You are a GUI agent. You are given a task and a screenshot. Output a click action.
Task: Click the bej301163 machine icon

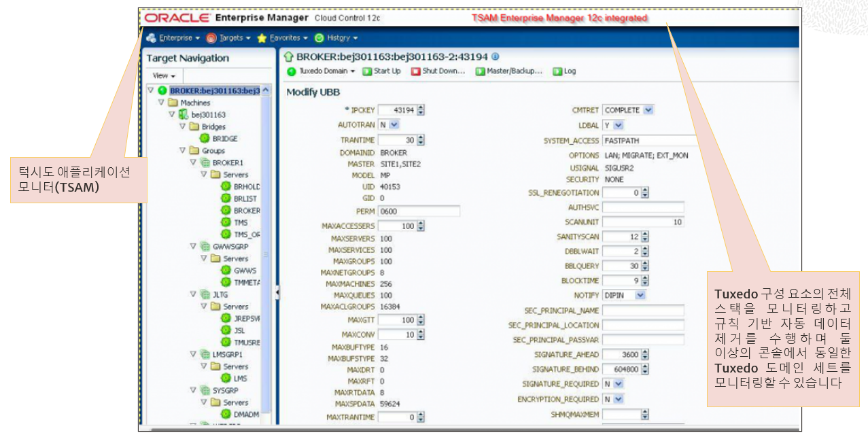tap(184, 115)
